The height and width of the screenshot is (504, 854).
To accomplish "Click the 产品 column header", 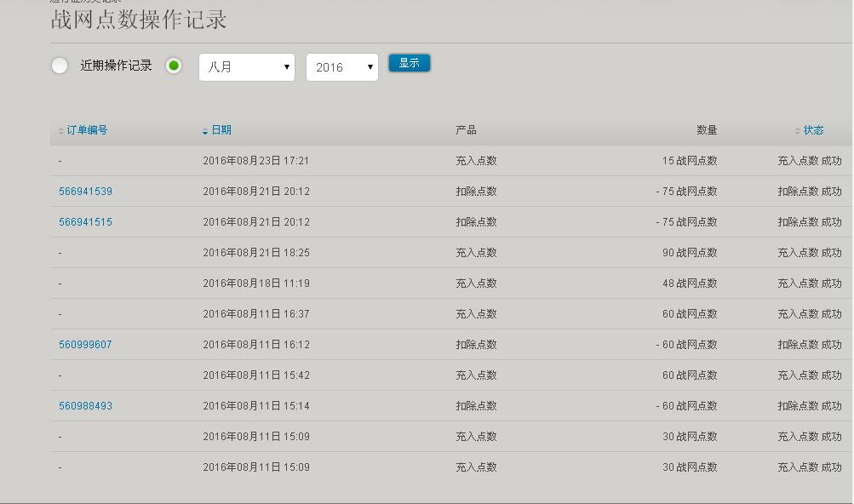I will tap(466, 130).
